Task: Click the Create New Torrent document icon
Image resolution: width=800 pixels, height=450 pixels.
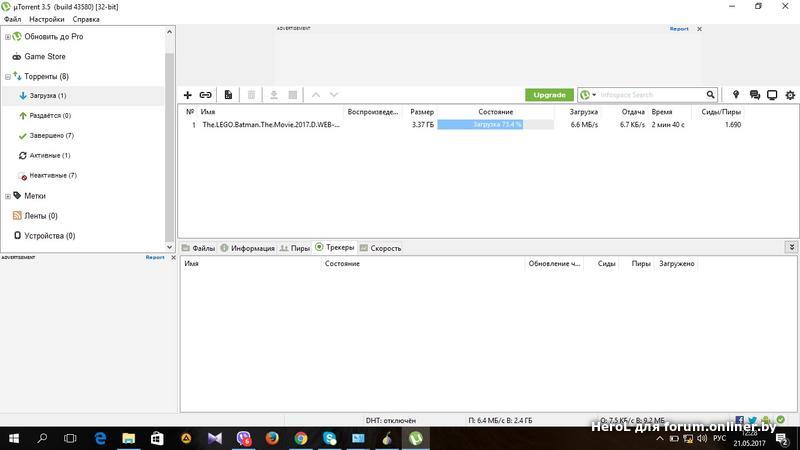Action: (x=228, y=95)
